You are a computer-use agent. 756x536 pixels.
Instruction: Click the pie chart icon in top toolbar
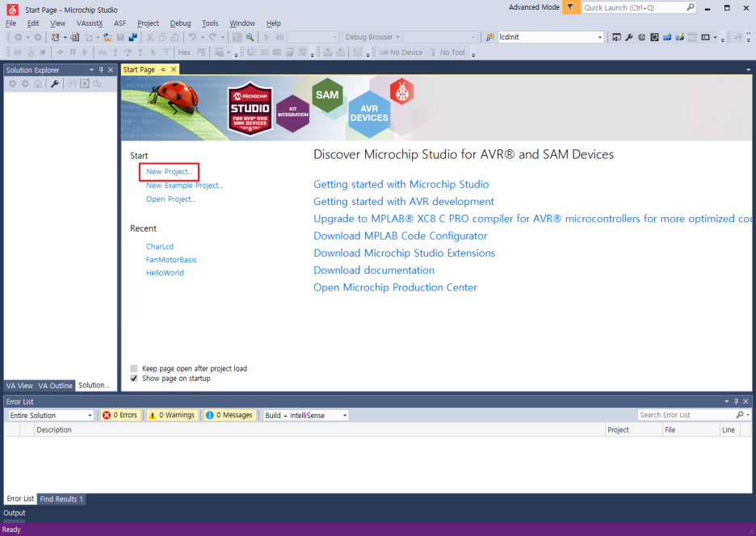(x=642, y=37)
